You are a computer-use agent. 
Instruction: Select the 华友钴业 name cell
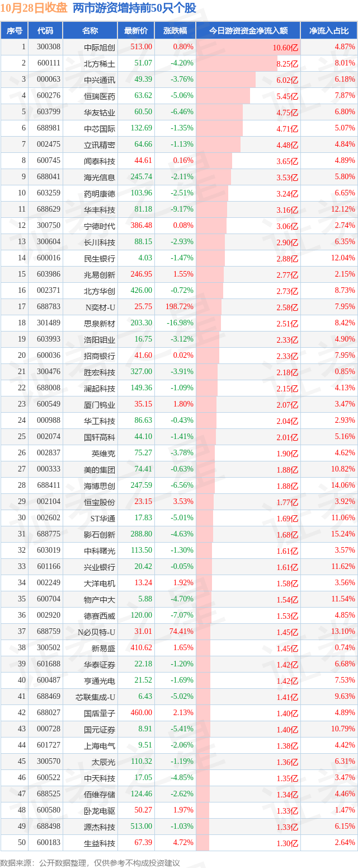tap(100, 113)
